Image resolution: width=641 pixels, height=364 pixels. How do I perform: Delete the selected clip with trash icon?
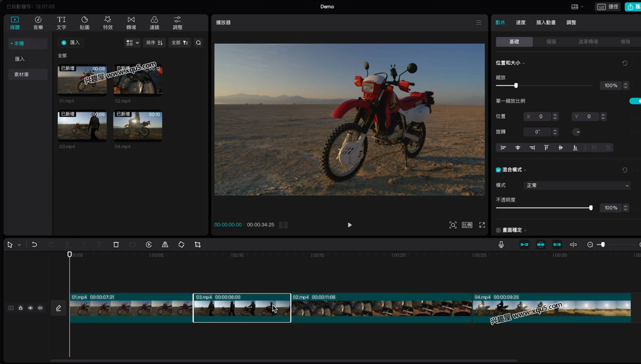click(116, 244)
